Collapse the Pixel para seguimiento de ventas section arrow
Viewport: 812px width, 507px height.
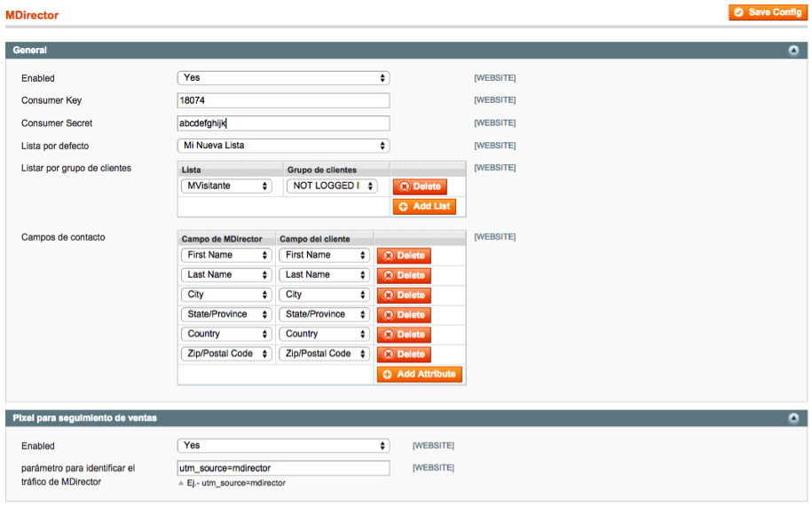click(793, 418)
